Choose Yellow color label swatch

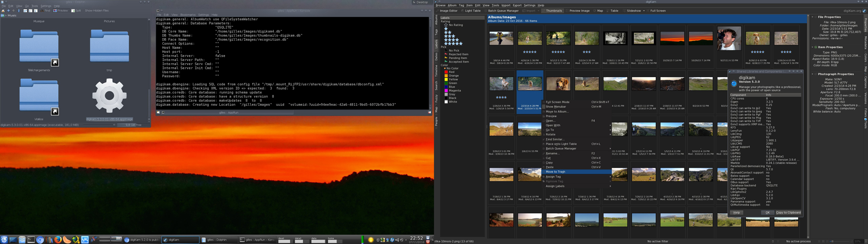coord(446,79)
